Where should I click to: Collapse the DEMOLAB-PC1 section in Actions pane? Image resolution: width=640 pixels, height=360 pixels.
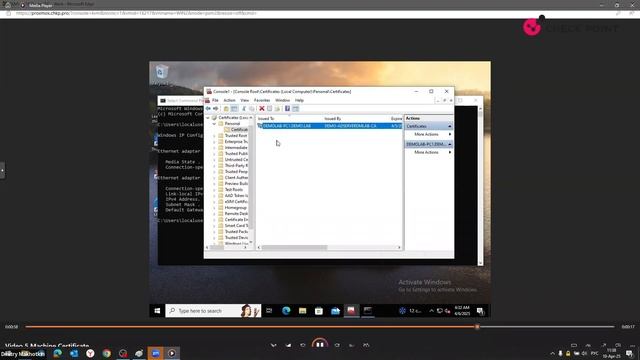point(449,144)
